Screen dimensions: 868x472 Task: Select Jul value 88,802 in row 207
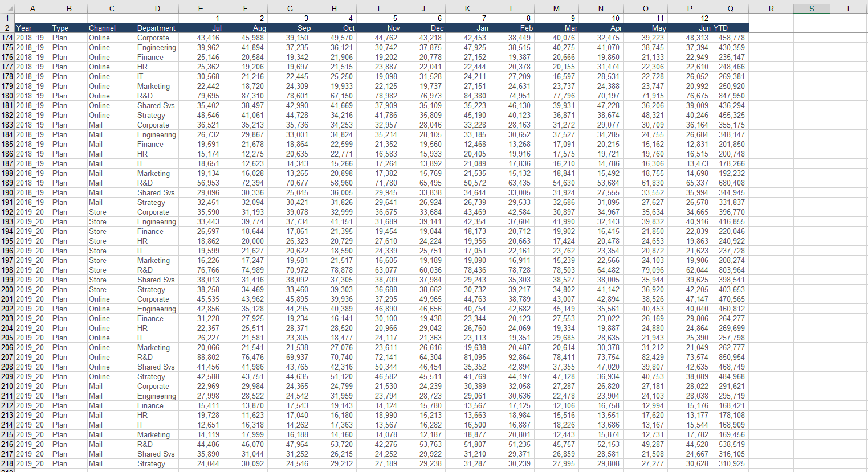click(x=201, y=357)
